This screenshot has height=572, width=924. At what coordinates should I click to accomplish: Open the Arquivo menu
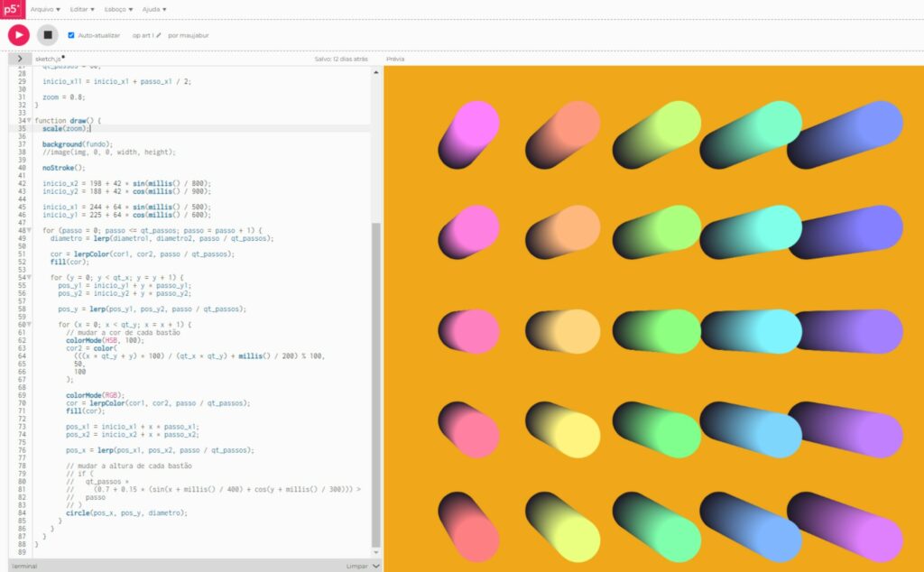[x=46, y=9]
